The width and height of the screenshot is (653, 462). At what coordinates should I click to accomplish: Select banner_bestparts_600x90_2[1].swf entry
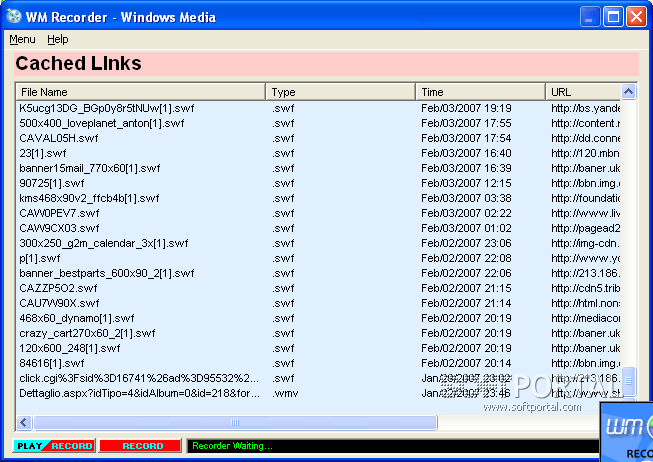pyautogui.click(x=107, y=273)
